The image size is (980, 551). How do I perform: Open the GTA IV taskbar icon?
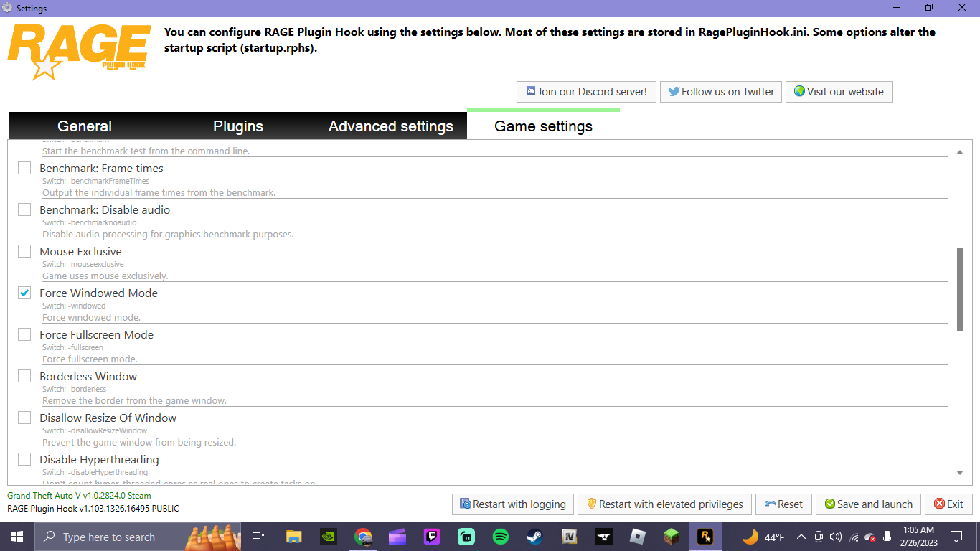570,537
